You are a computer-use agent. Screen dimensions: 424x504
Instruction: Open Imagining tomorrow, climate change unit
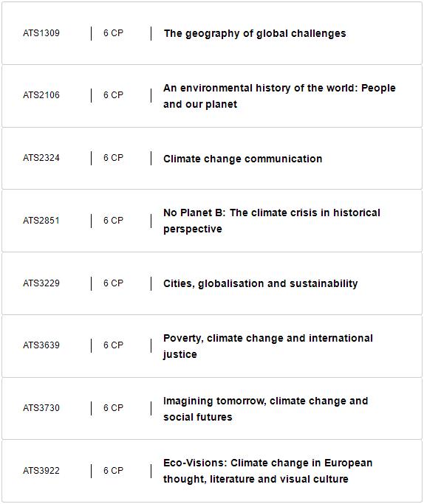click(265, 409)
